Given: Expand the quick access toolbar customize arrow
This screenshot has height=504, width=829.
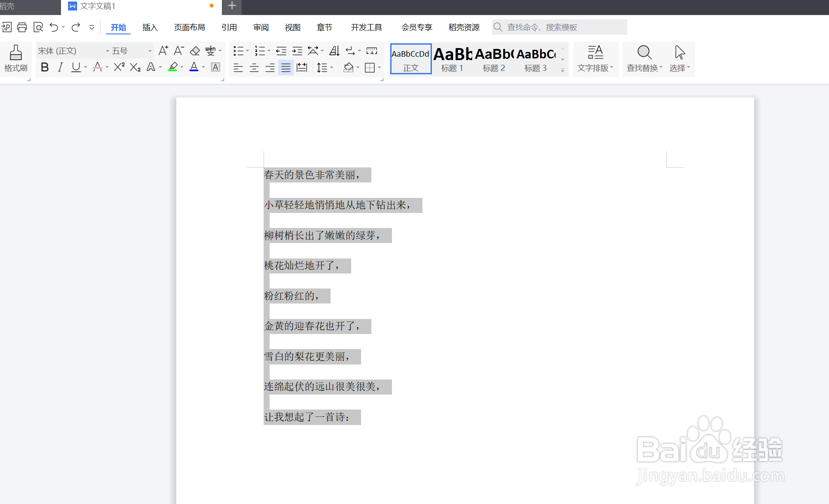Looking at the screenshot, I should pyautogui.click(x=91, y=27).
